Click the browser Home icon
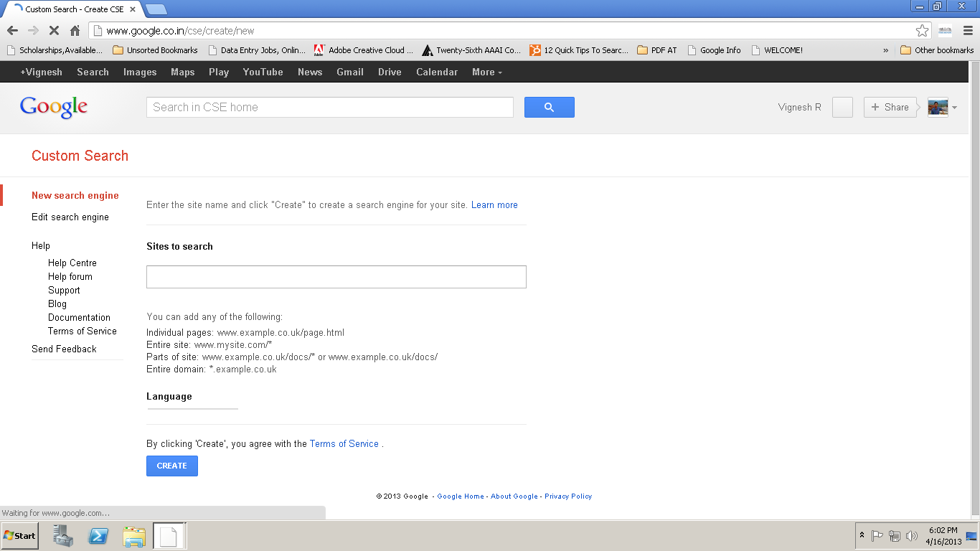Screen dimensions: 980x551 [x=75, y=32]
